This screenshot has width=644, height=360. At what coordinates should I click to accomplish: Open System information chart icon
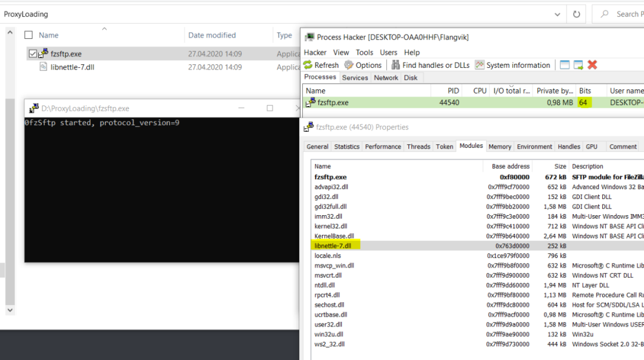[x=479, y=65]
